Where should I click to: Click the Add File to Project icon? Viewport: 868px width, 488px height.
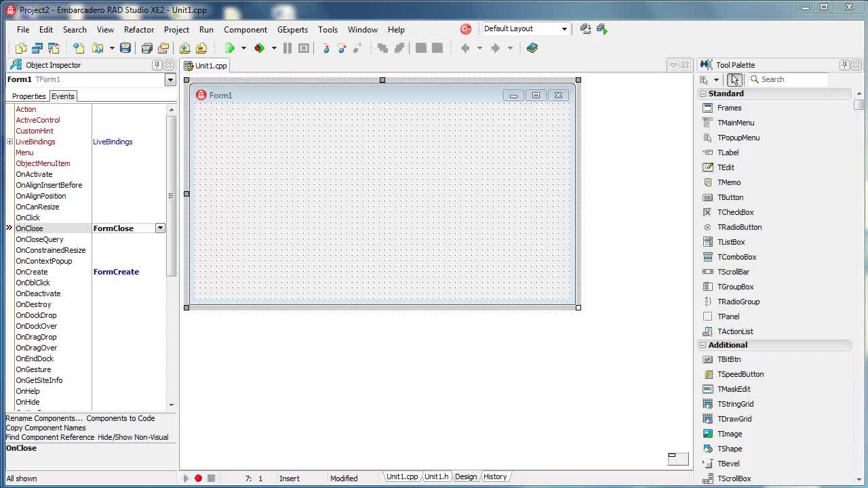tap(184, 48)
